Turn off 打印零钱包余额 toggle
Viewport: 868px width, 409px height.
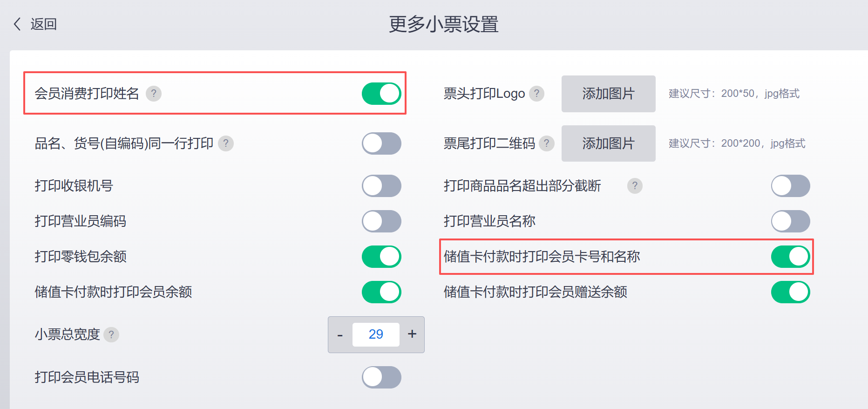381,257
